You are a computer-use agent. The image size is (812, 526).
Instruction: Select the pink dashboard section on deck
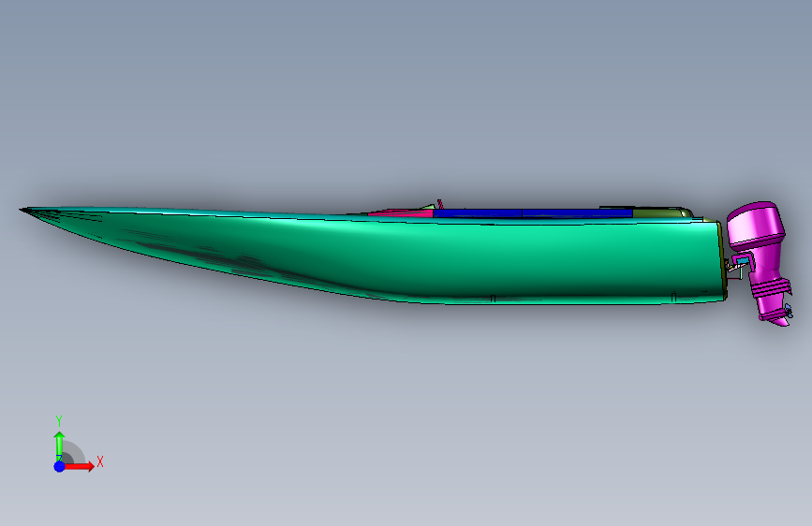click(x=403, y=212)
